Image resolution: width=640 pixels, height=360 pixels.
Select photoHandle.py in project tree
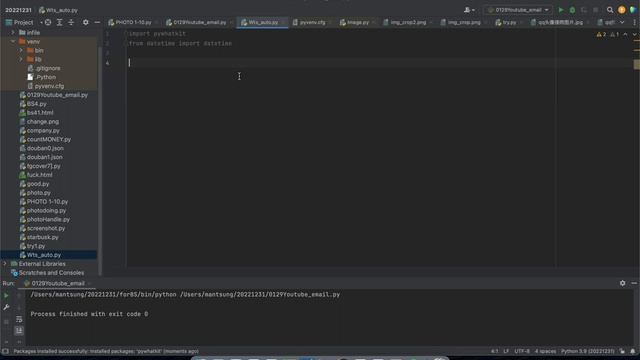pyautogui.click(x=44, y=219)
